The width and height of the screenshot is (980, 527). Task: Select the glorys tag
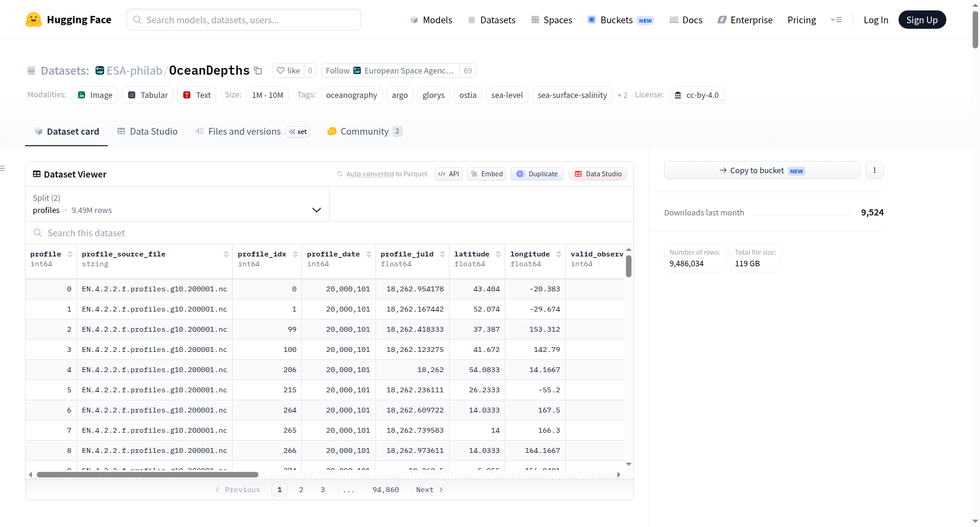pos(434,95)
